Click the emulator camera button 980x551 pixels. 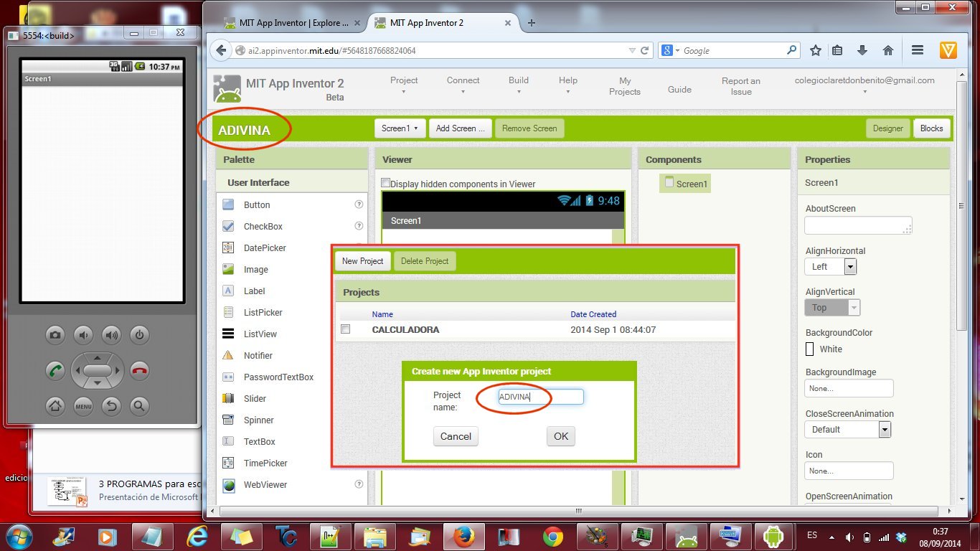coord(55,334)
